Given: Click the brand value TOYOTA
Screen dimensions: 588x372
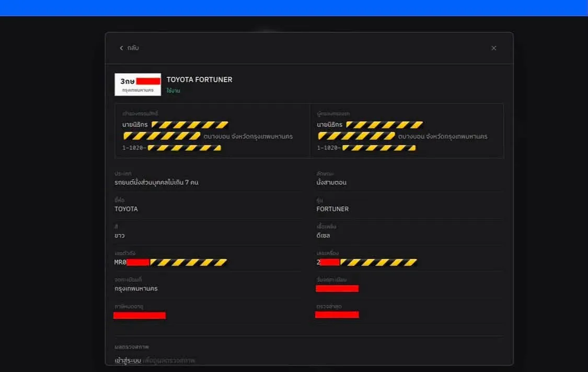Looking at the screenshot, I should tap(126, 209).
